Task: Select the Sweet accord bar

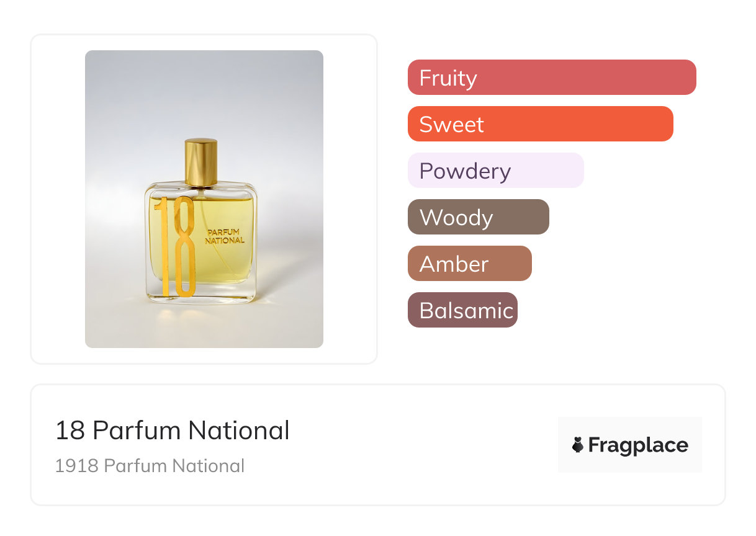Action: point(540,124)
